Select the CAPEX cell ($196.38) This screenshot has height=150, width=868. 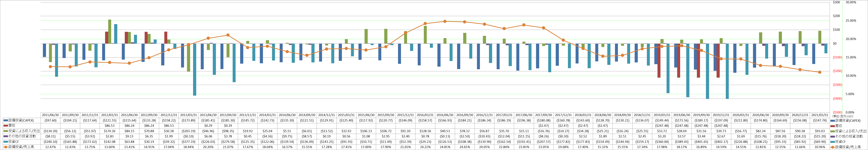(524, 121)
